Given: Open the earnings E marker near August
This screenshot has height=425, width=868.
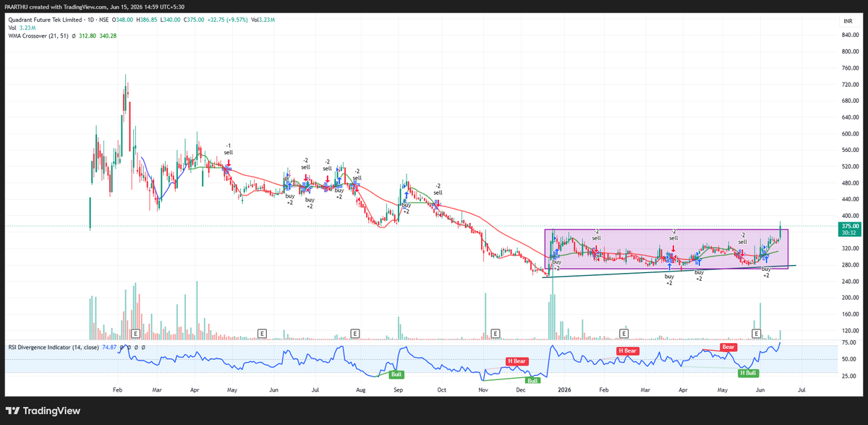Looking at the screenshot, I should 355,333.
